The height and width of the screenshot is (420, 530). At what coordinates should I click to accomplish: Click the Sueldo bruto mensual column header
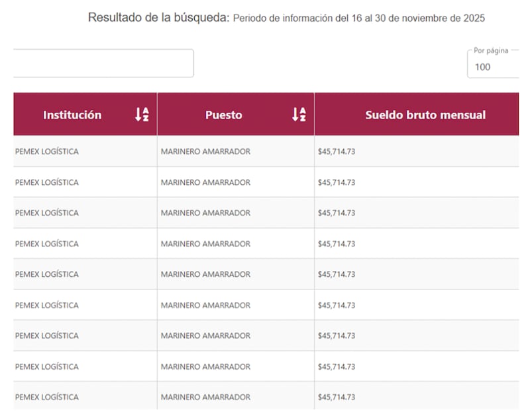point(425,115)
